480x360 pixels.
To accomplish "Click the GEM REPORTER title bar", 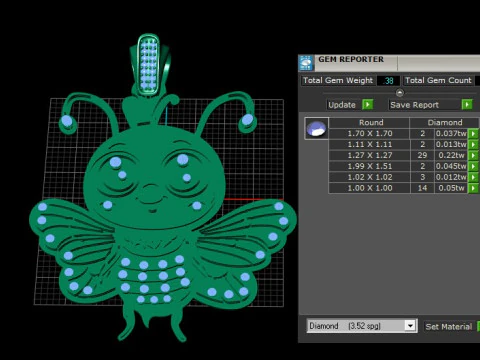I will coord(397,63).
